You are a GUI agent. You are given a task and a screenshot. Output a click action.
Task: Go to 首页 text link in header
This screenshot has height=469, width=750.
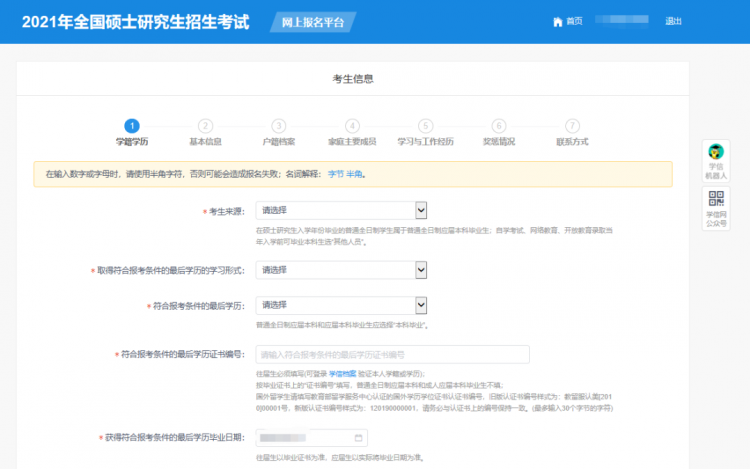(574, 21)
